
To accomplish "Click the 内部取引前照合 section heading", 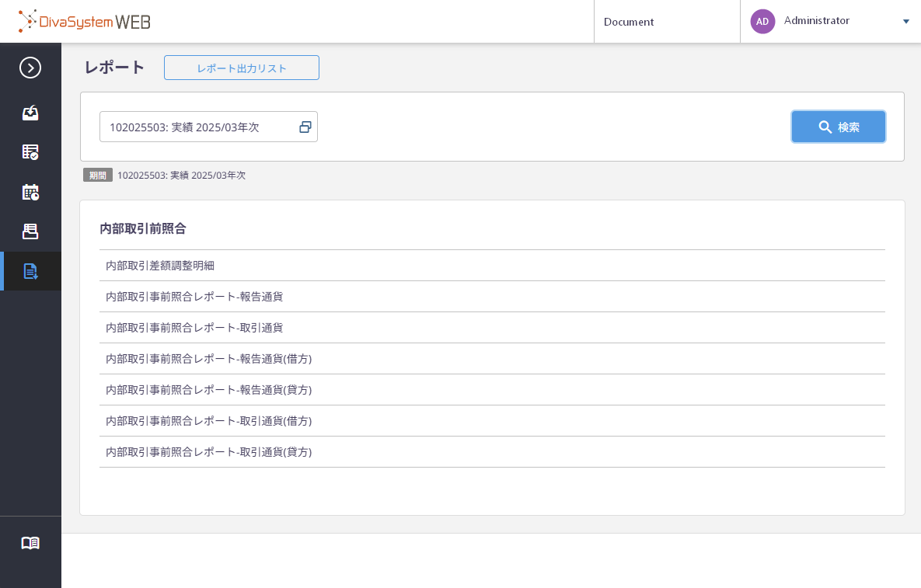I will 143,228.
